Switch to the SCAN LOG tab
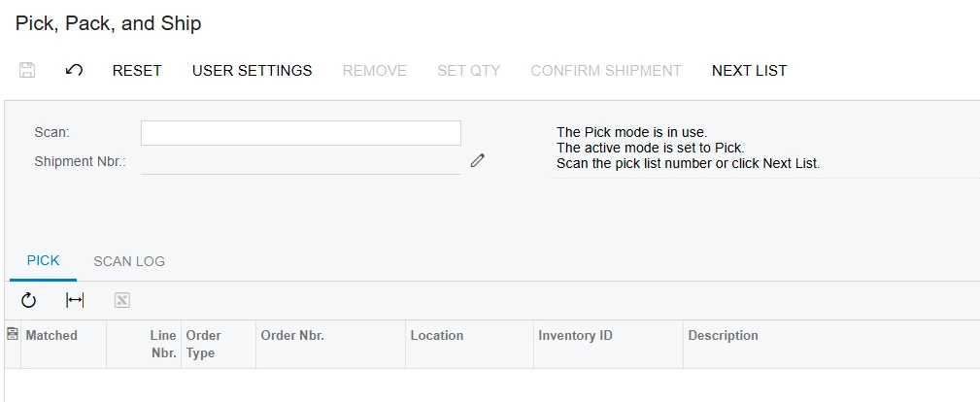Image resolution: width=980 pixels, height=402 pixels. point(129,261)
